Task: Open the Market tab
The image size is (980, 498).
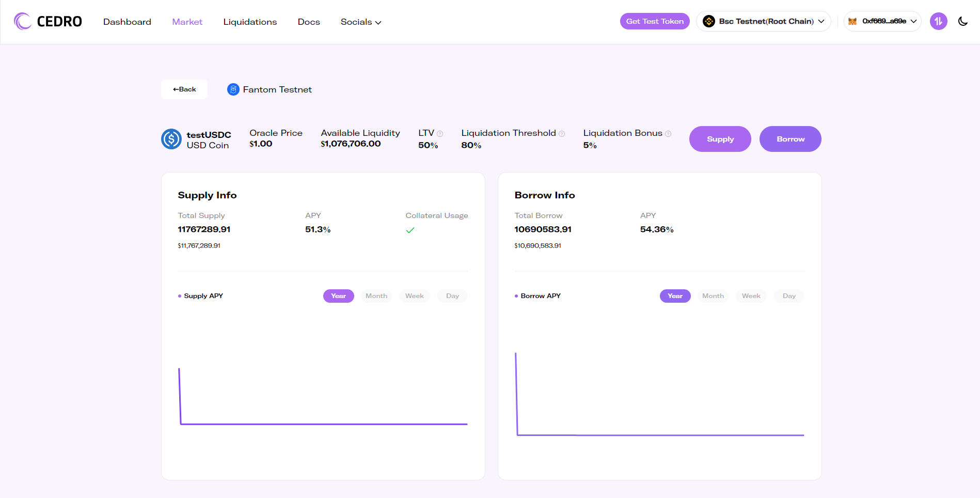Action: click(187, 22)
